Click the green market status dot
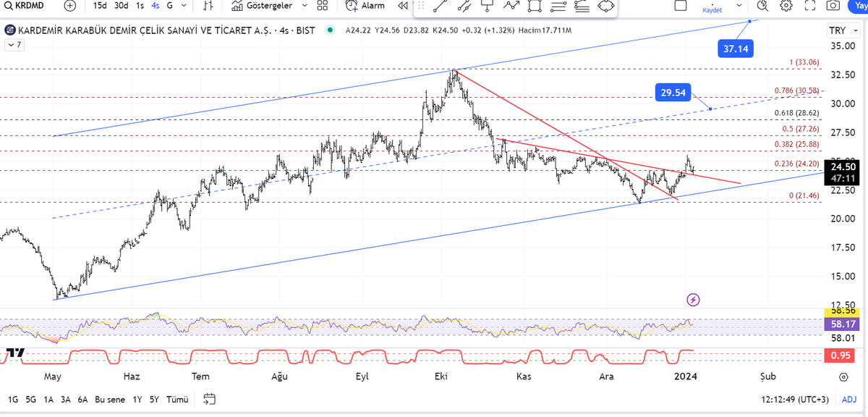This screenshot has width=868, height=417. pos(331,30)
